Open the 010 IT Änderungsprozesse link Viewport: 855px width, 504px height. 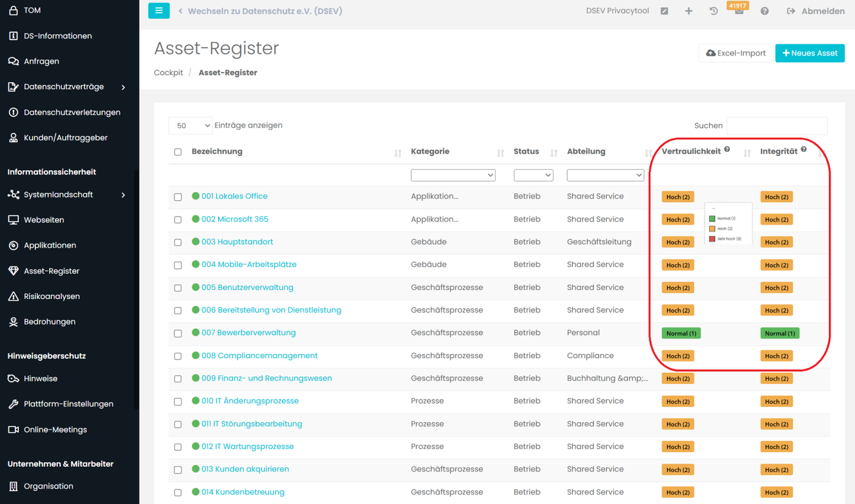coord(250,401)
